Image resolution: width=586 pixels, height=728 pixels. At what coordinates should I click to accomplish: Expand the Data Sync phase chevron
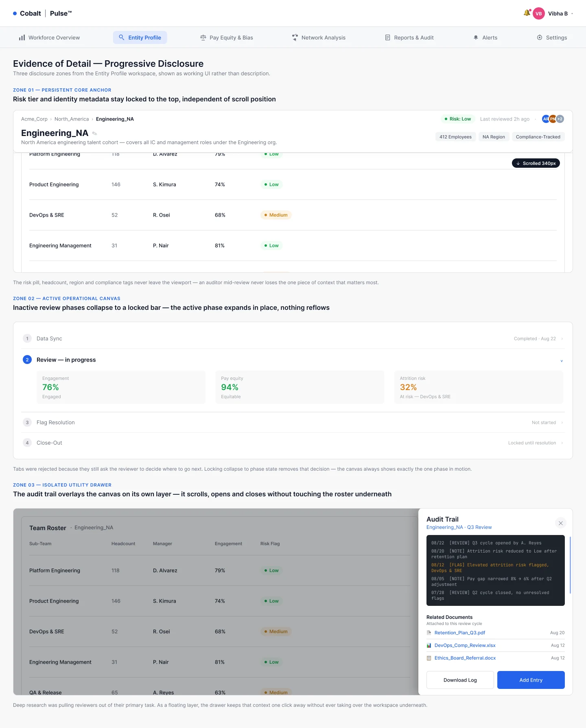tap(562, 339)
